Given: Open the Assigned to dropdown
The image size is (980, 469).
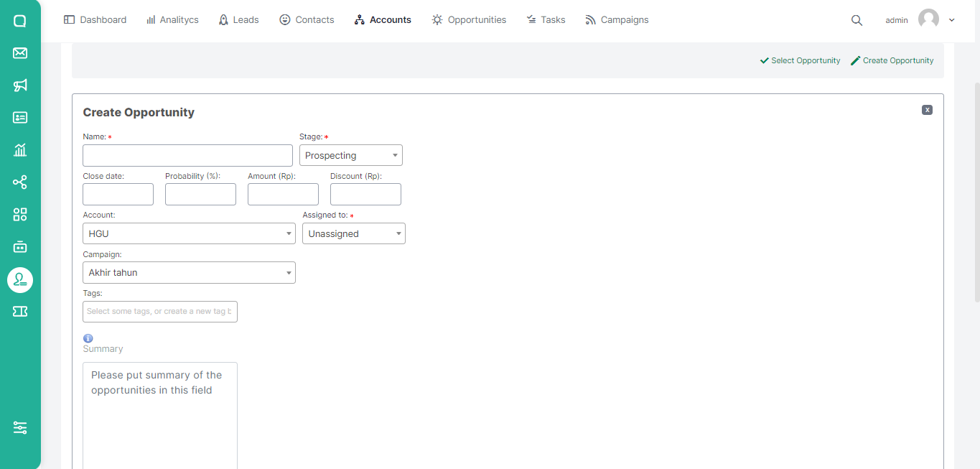Looking at the screenshot, I should (x=354, y=233).
